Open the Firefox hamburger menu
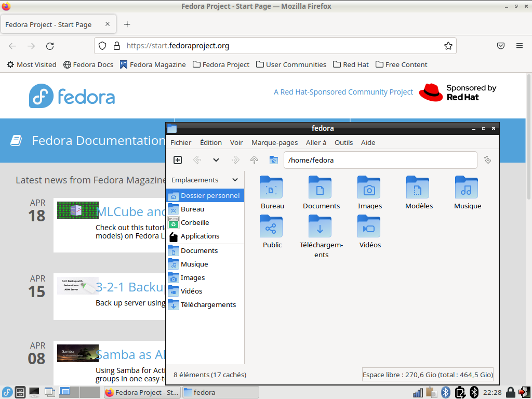532x399 pixels. click(x=520, y=46)
